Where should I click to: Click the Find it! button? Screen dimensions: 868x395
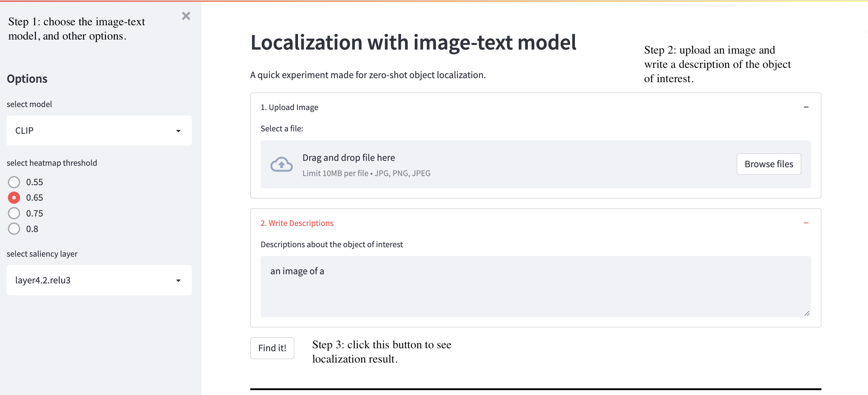pyautogui.click(x=272, y=348)
